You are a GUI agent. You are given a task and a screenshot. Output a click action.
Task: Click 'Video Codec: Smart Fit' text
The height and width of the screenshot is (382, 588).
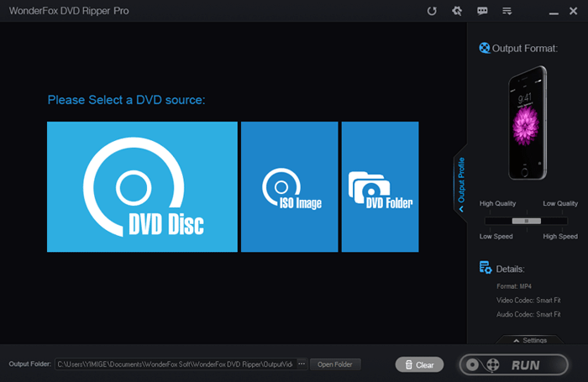528,301
